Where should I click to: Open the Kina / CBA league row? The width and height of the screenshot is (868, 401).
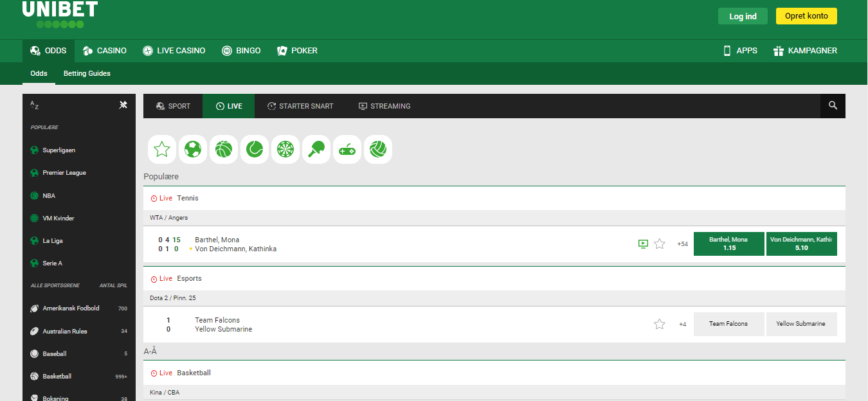(x=494, y=393)
